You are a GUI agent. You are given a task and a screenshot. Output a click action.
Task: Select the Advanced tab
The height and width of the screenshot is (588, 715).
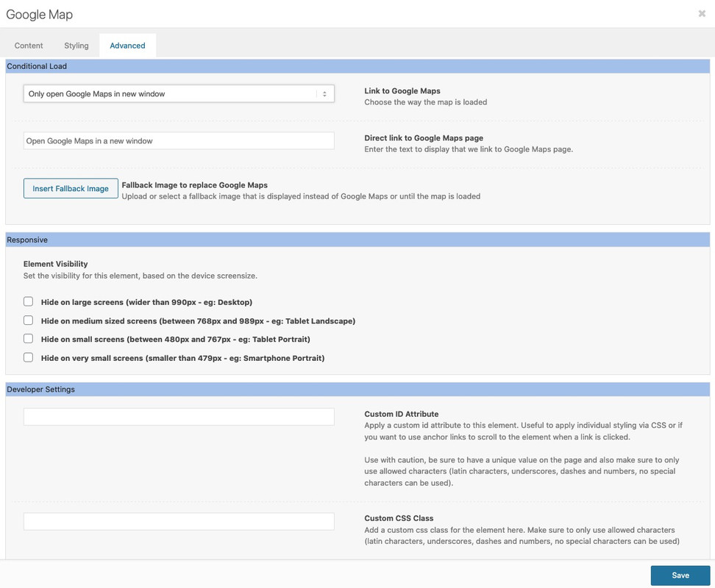point(128,46)
